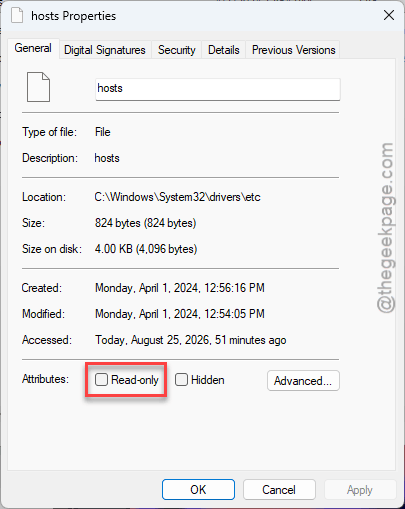Click the large blank file icon

tap(38, 87)
